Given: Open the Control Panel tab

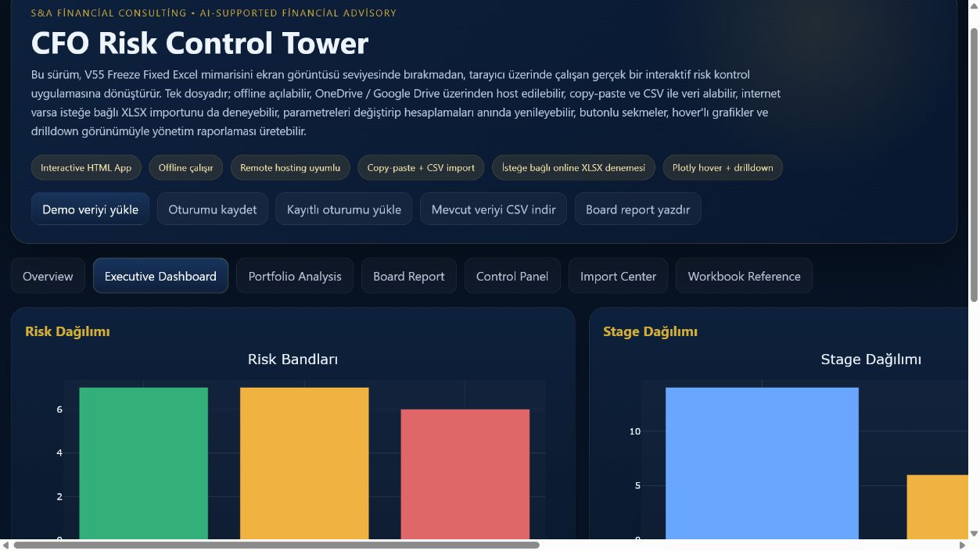Looking at the screenshot, I should coord(512,276).
